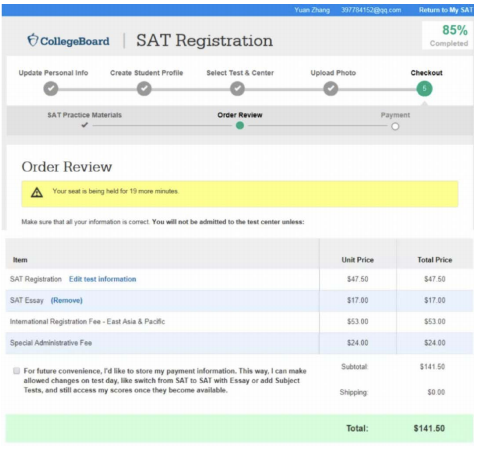Image resolution: width=479 pixels, height=450 pixels.
Task: Click Return to My SAT link
Action: tap(446, 10)
